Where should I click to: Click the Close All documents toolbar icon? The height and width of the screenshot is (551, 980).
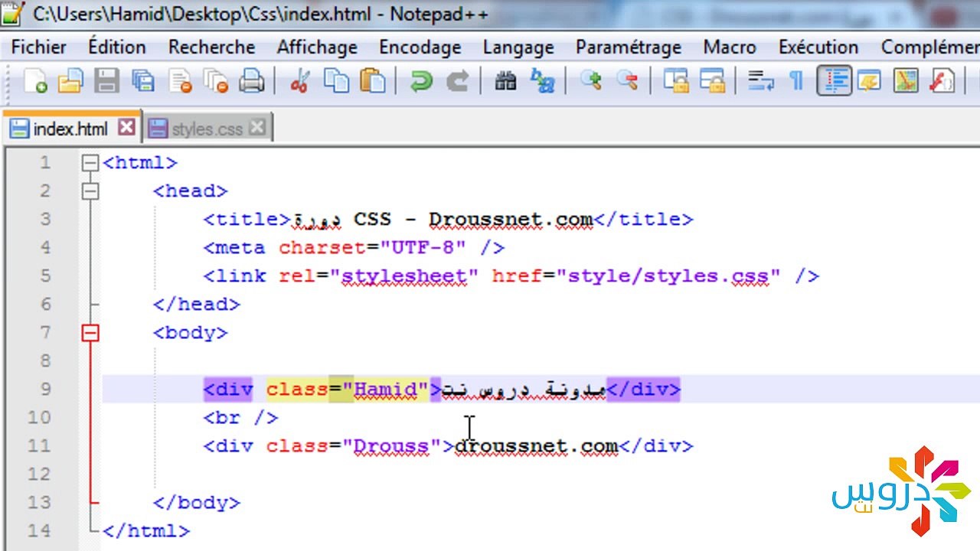coord(217,80)
